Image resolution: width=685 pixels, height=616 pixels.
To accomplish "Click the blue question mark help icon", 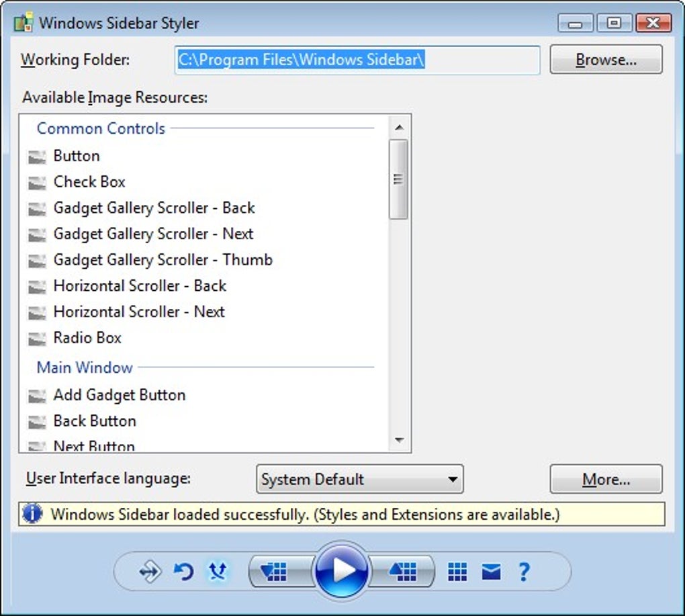I will pos(524,572).
